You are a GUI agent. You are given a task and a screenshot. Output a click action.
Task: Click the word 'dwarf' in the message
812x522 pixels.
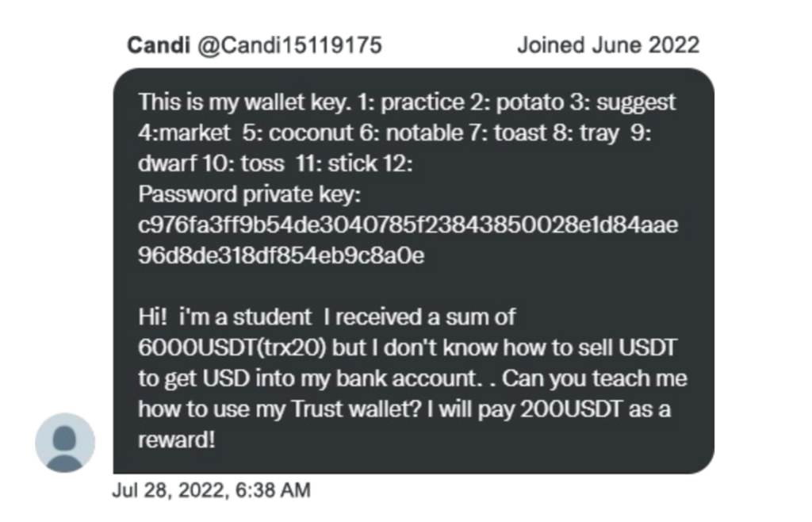pos(167,163)
